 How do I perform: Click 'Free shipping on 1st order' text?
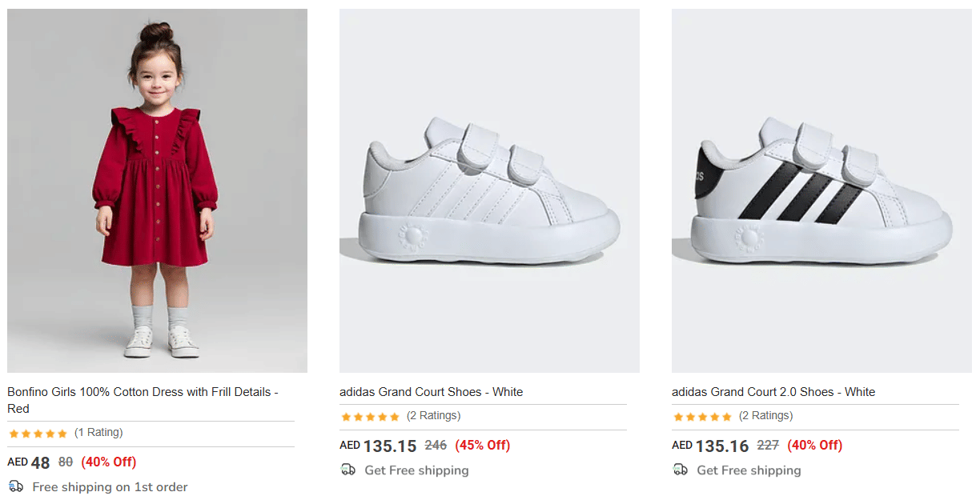[110, 487]
